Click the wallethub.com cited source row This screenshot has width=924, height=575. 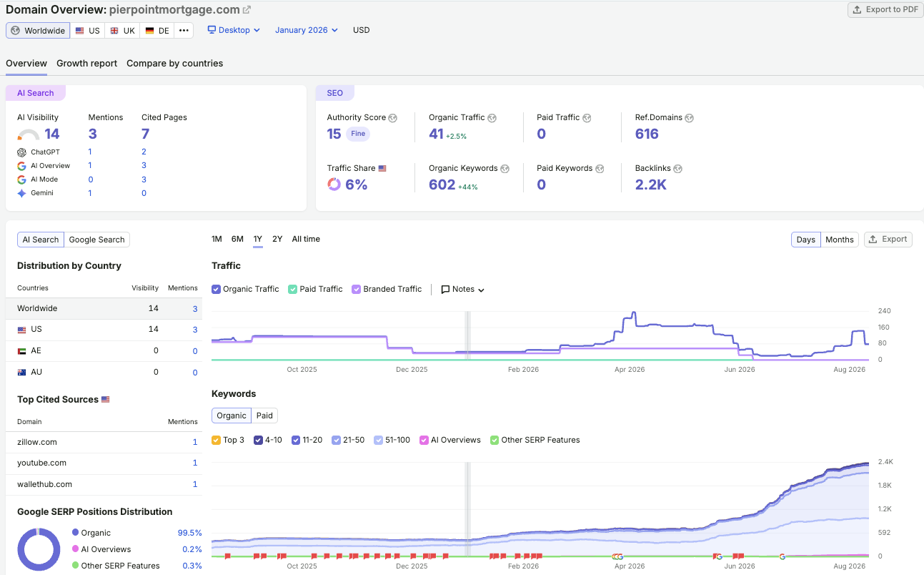coord(104,484)
